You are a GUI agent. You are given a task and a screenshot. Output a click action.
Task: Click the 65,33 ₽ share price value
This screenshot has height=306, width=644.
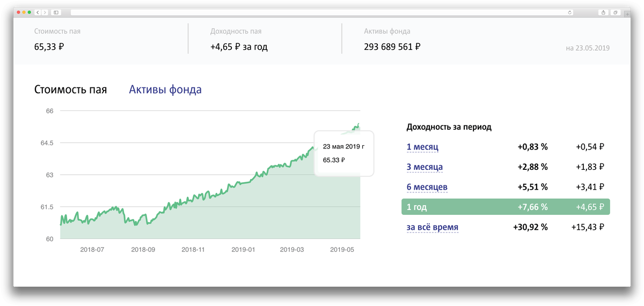point(49,47)
